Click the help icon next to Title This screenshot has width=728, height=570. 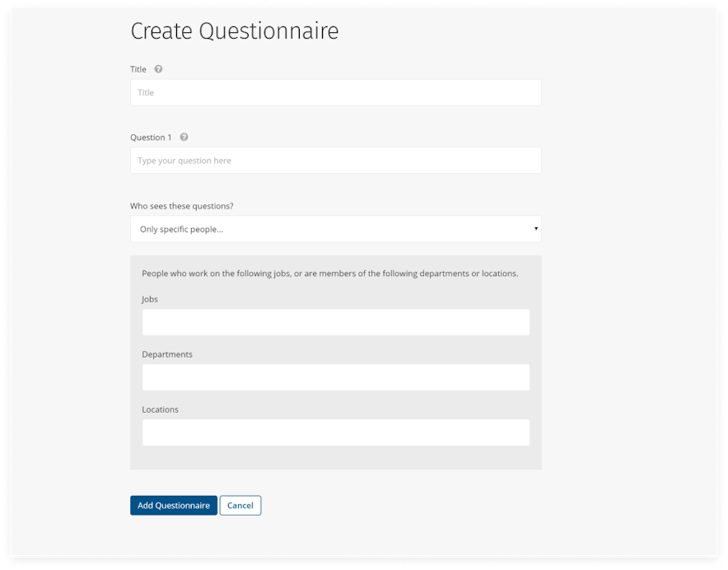click(x=158, y=69)
